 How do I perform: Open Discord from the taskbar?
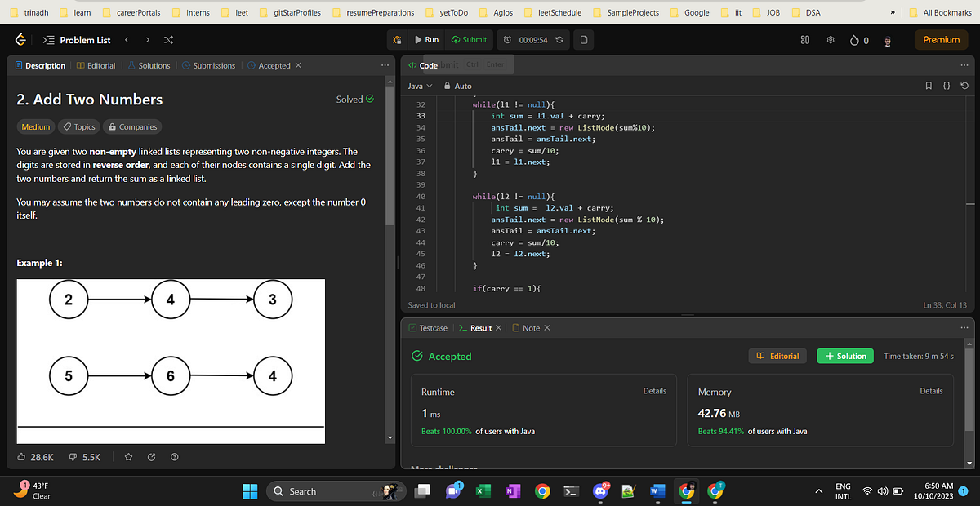600,491
